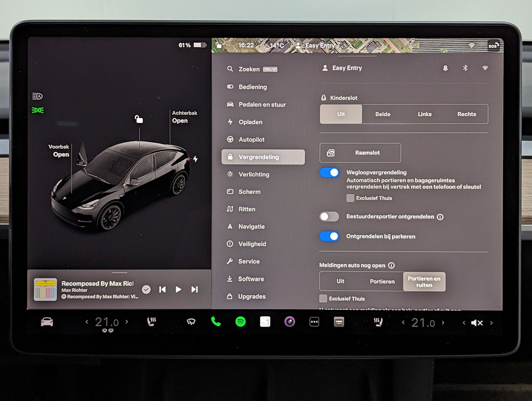Raise volume using right arrow
The width and height of the screenshot is (532, 401).
tap(491, 323)
